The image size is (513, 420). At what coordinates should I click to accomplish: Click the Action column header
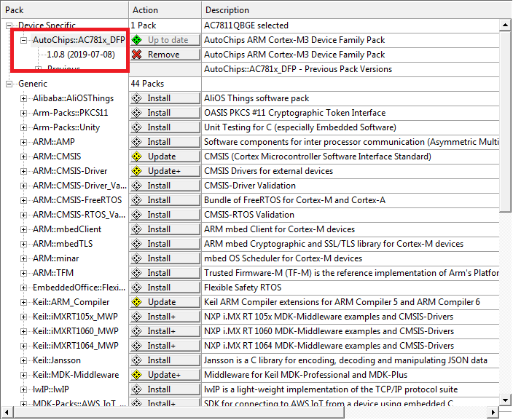pyautogui.click(x=165, y=10)
